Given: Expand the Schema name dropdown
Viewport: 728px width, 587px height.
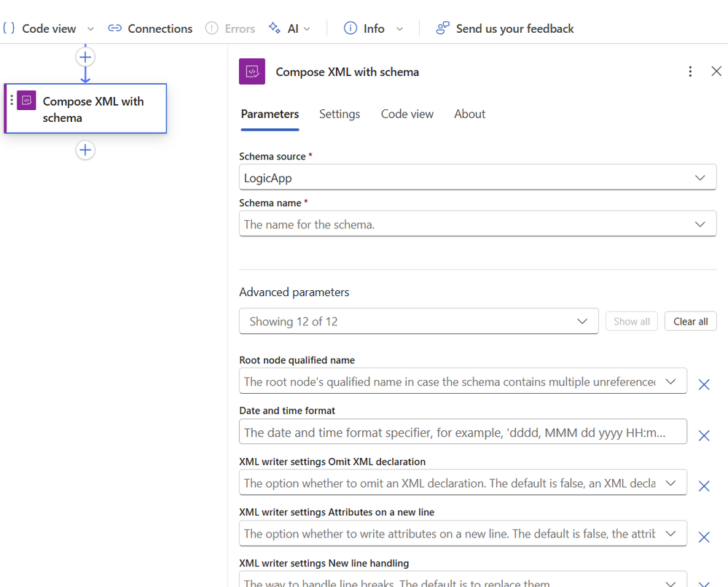Looking at the screenshot, I should pyautogui.click(x=477, y=225).
